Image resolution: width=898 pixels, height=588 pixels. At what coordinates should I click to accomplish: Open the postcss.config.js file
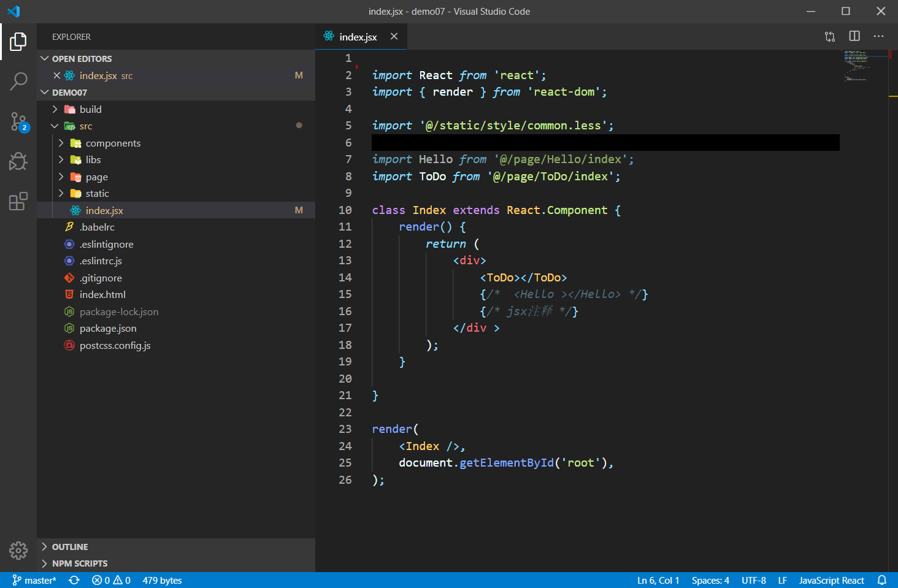point(176,345)
